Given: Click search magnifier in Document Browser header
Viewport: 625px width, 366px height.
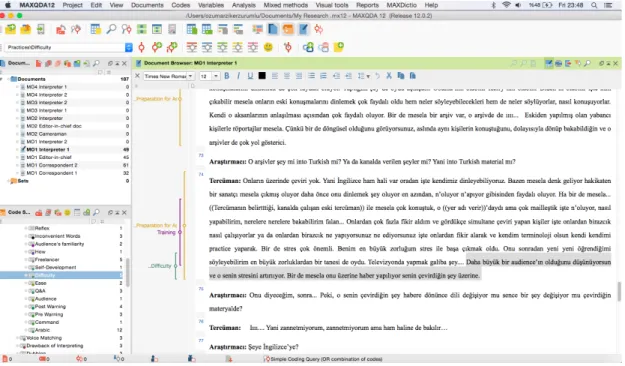Looking at the screenshot, I should tap(587, 63).
